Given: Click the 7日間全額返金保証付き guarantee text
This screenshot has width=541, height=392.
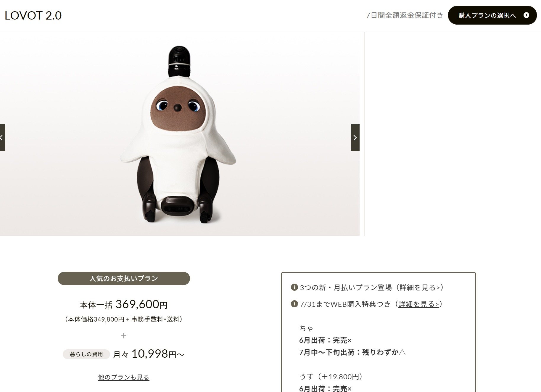Looking at the screenshot, I should click(x=405, y=15).
